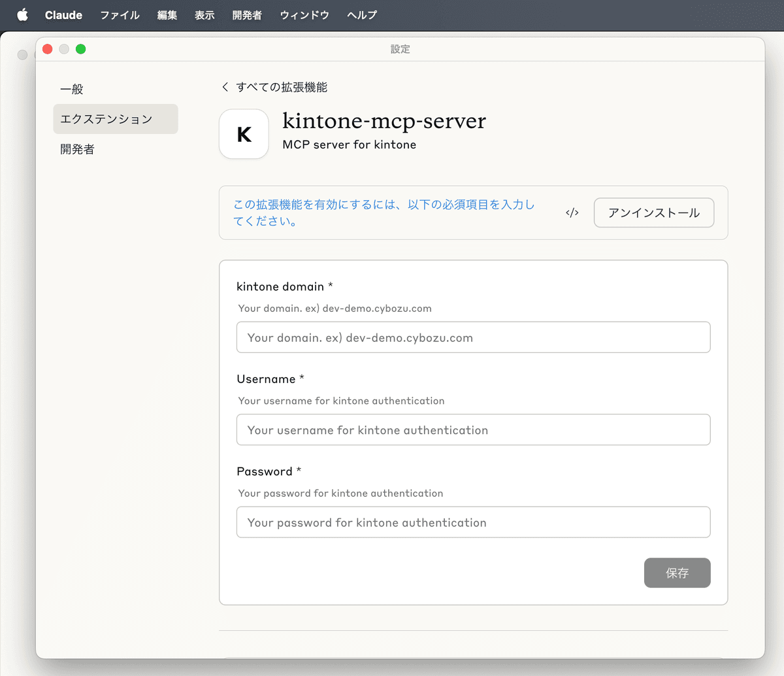Click the kintone K extension icon

[244, 134]
